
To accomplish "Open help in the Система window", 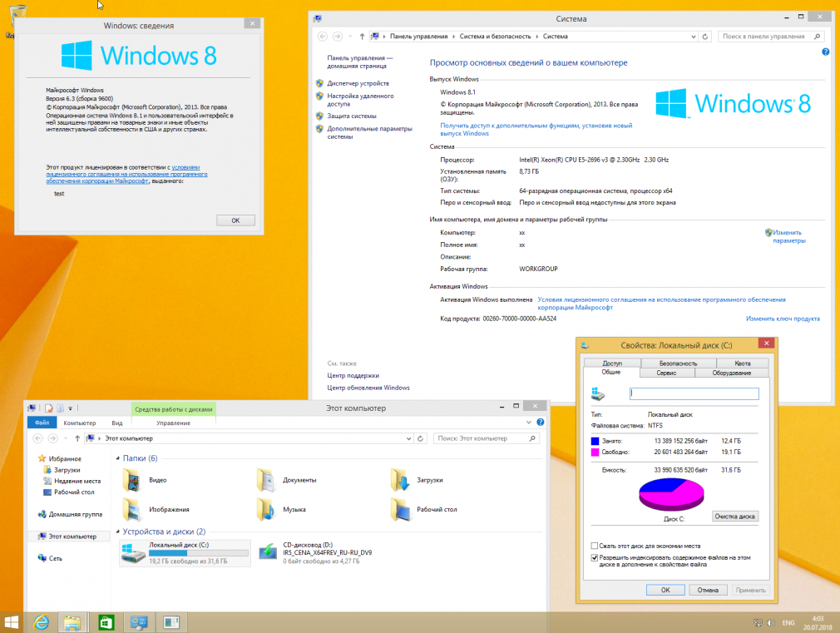I will pos(826,52).
